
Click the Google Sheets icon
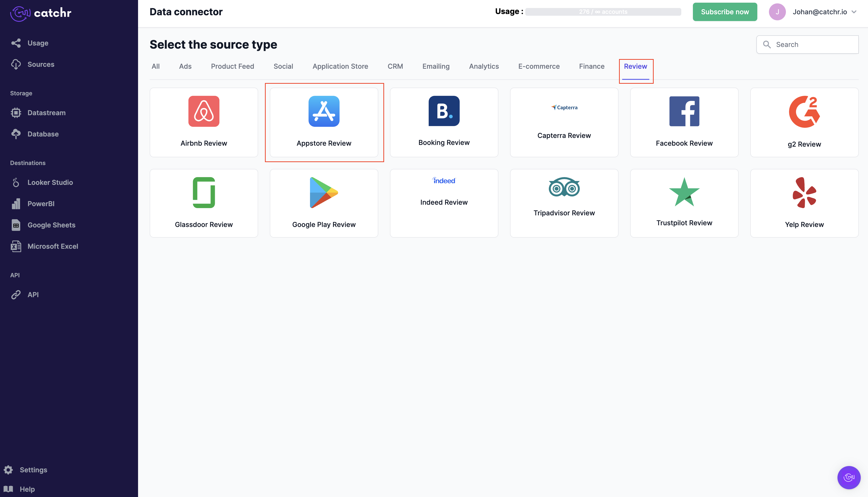click(x=16, y=225)
